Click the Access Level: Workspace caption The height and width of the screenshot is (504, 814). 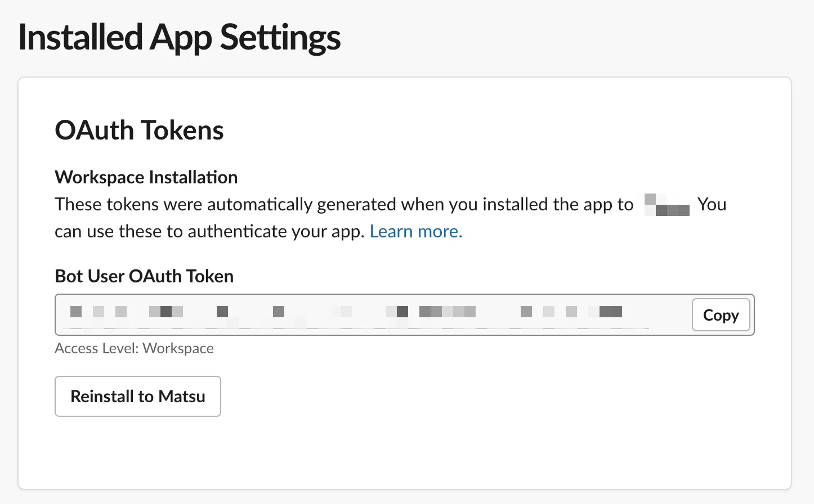[134, 348]
